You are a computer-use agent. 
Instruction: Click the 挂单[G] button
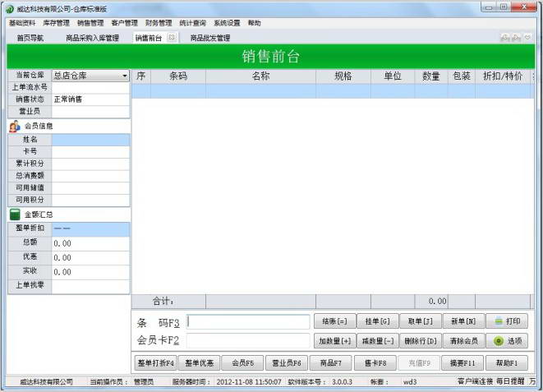[x=377, y=321]
